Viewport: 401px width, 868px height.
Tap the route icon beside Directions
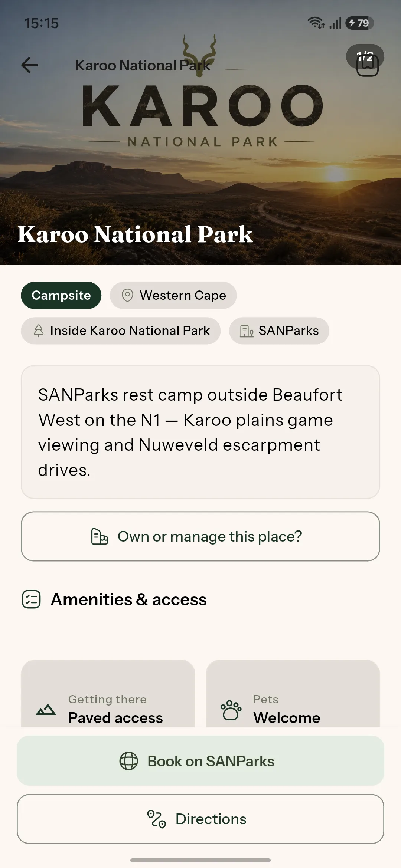tap(157, 819)
